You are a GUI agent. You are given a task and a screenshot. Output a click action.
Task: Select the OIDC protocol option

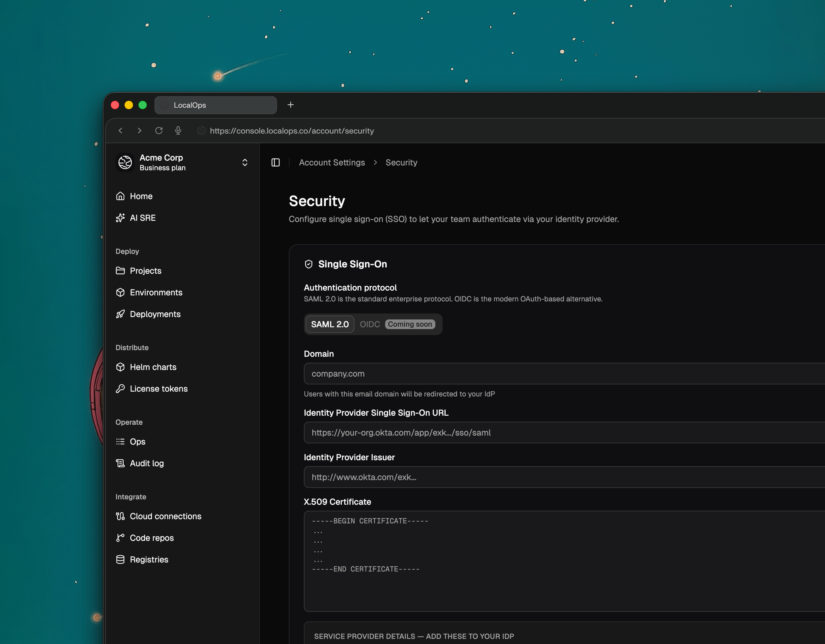tap(369, 325)
